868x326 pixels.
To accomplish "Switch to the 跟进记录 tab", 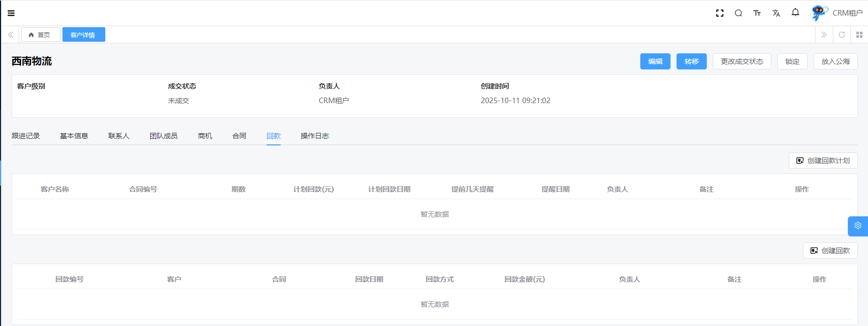I will click(x=26, y=136).
